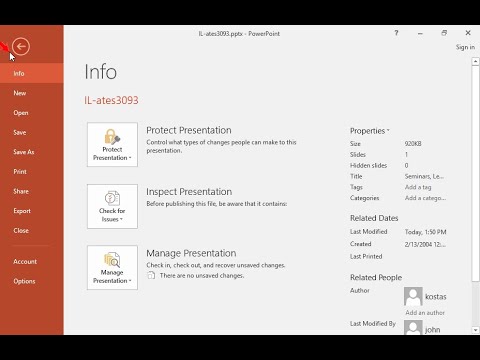Click the Last Modified value Today 1:50 PM
480x360 pixels.
[x=426, y=232]
